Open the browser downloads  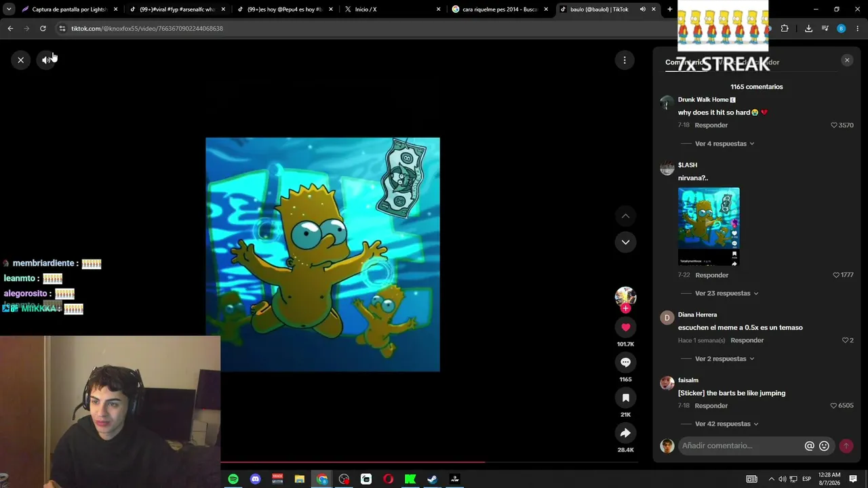pos(808,28)
